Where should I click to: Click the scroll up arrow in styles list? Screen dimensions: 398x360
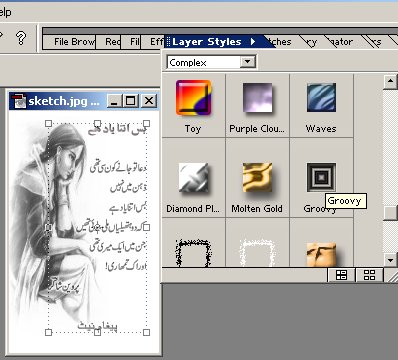tap(390, 82)
